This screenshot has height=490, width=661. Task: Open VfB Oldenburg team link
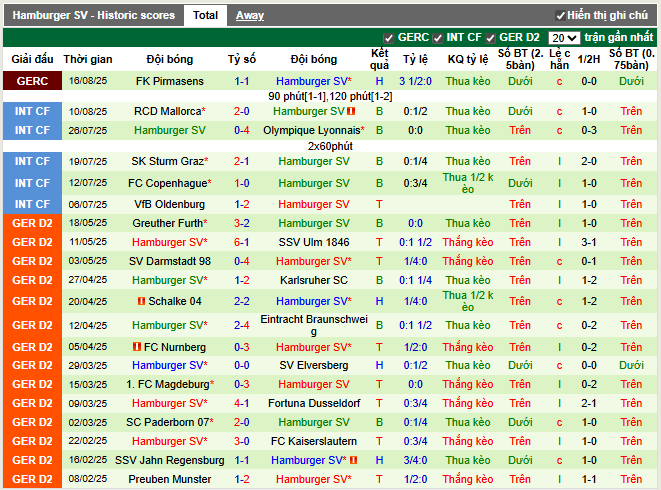pyautogui.click(x=169, y=204)
